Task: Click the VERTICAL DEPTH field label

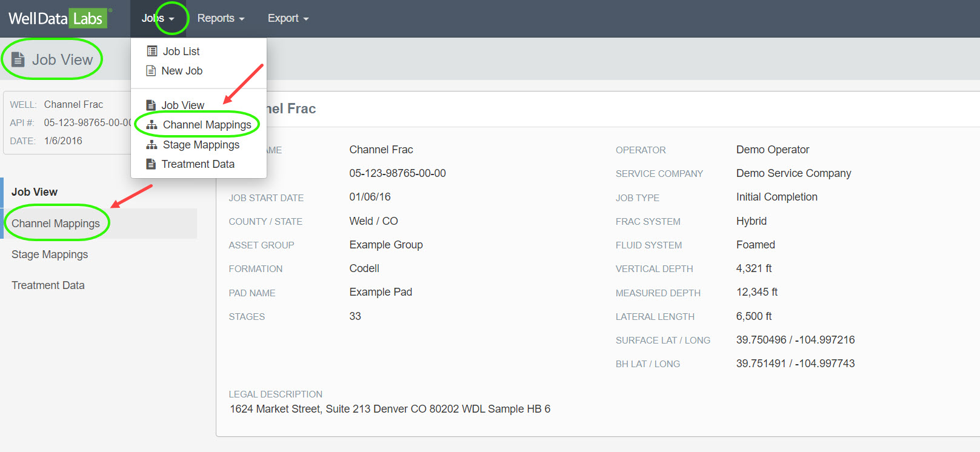Action: [x=655, y=269]
